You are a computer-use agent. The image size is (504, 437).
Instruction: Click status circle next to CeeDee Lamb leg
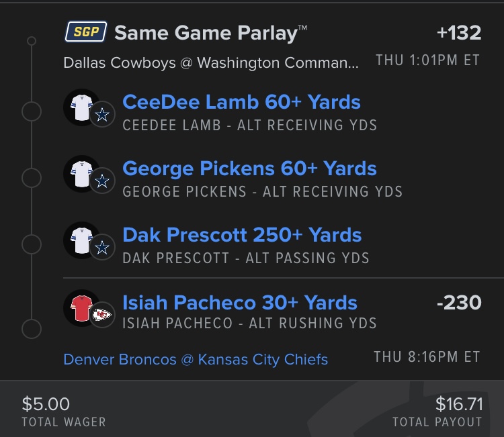click(32, 111)
